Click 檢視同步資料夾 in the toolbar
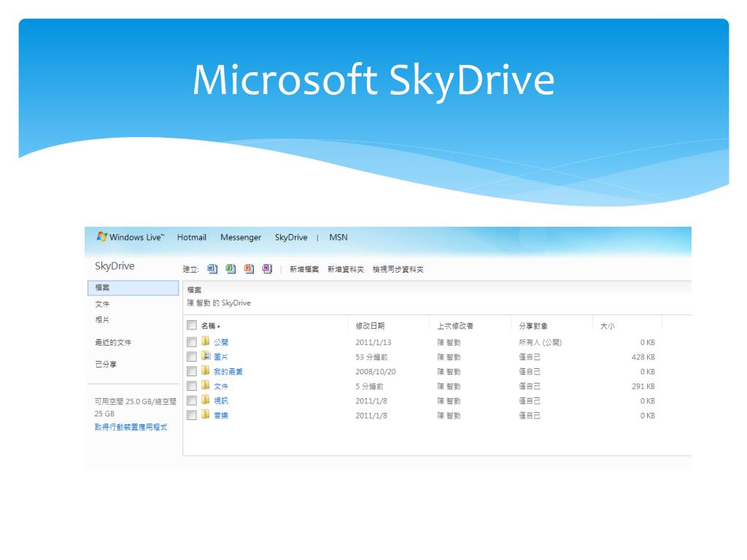This screenshot has width=747, height=560. point(398,269)
